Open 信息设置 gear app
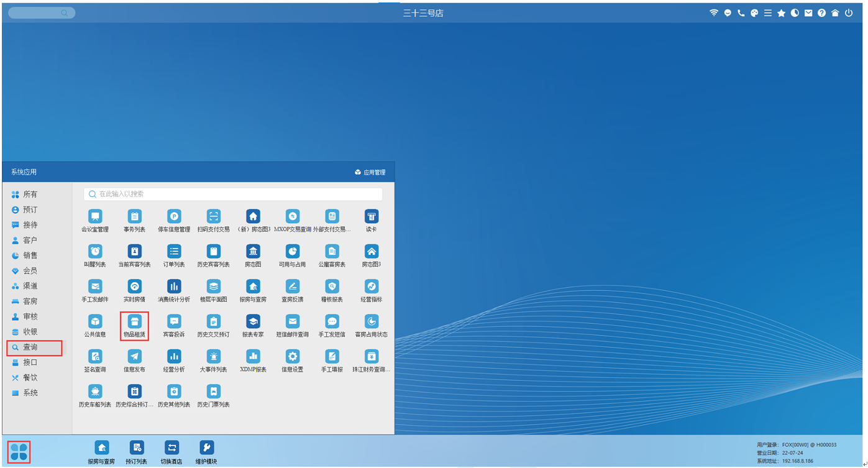Viewport: 868px width, 468px height. tap(293, 356)
